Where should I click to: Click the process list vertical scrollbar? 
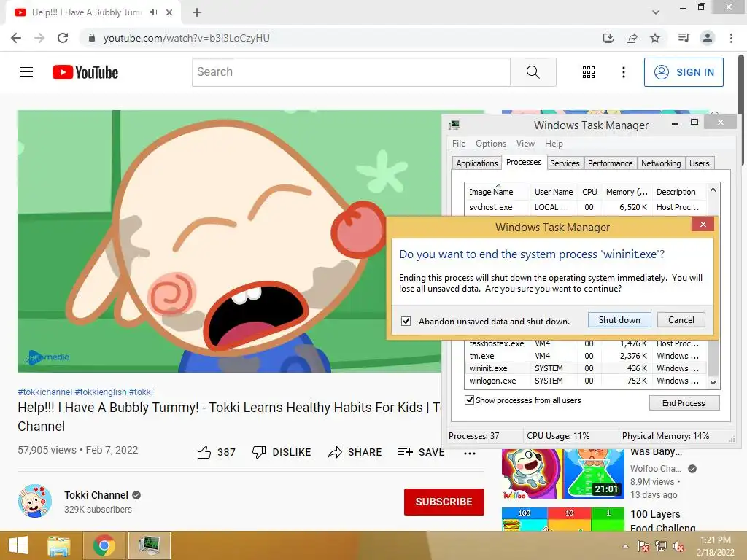tap(713, 286)
